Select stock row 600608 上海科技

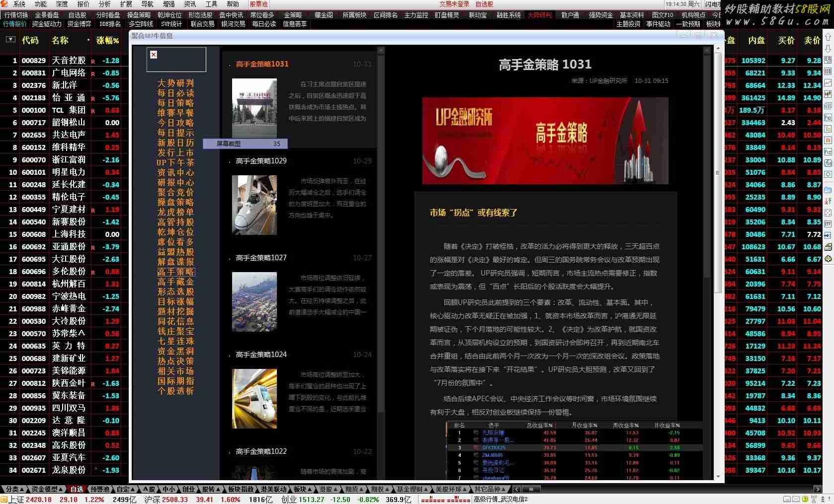[65, 234]
